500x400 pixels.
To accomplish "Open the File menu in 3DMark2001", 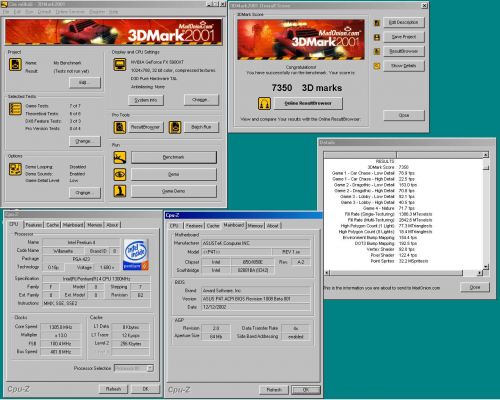I will [6, 12].
